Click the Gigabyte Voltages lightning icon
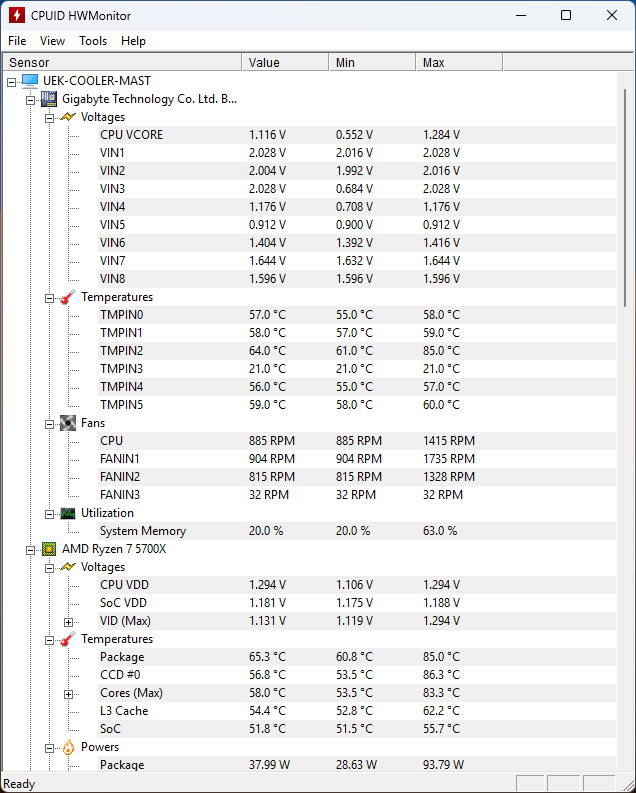This screenshot has height=793, width=636. pos(68,117)
